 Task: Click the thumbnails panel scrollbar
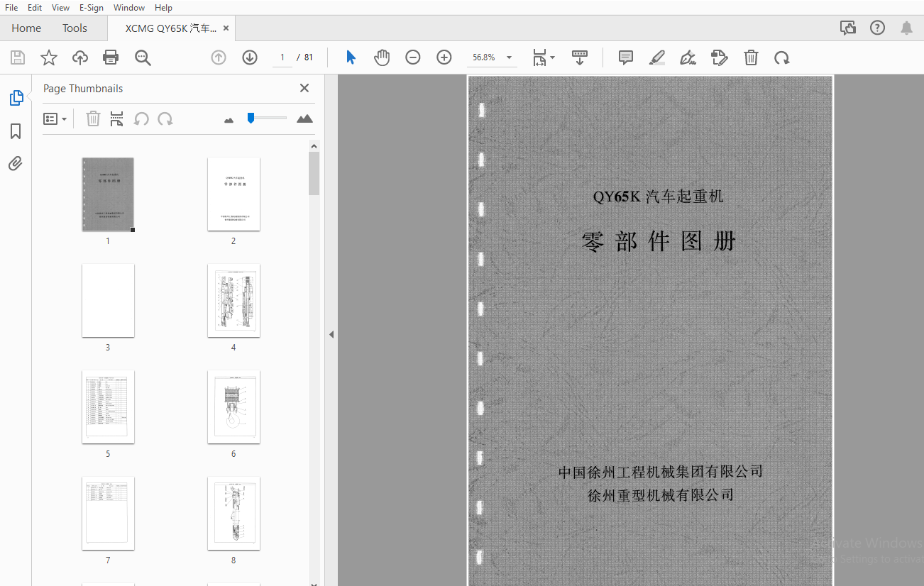pos(314,173)
